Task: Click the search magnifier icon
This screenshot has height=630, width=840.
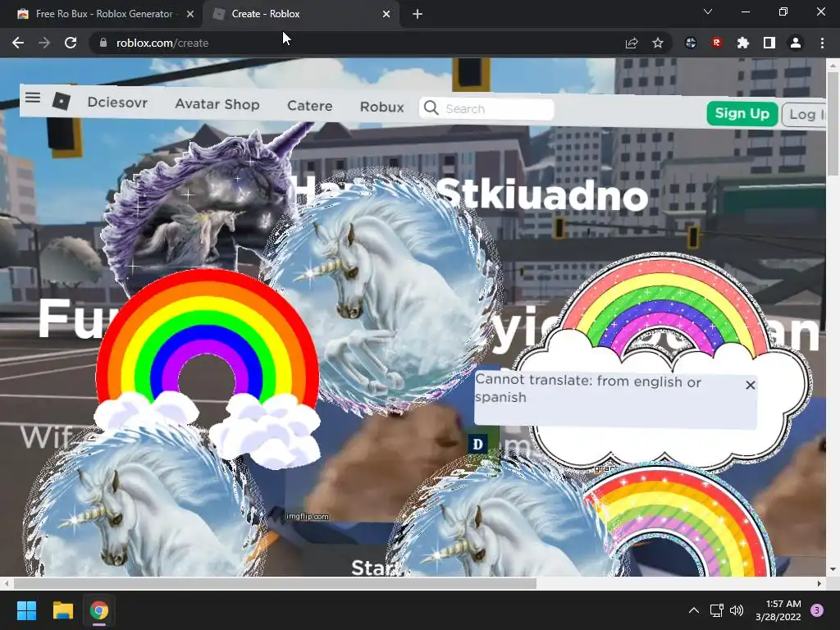Action: point(431,108)
